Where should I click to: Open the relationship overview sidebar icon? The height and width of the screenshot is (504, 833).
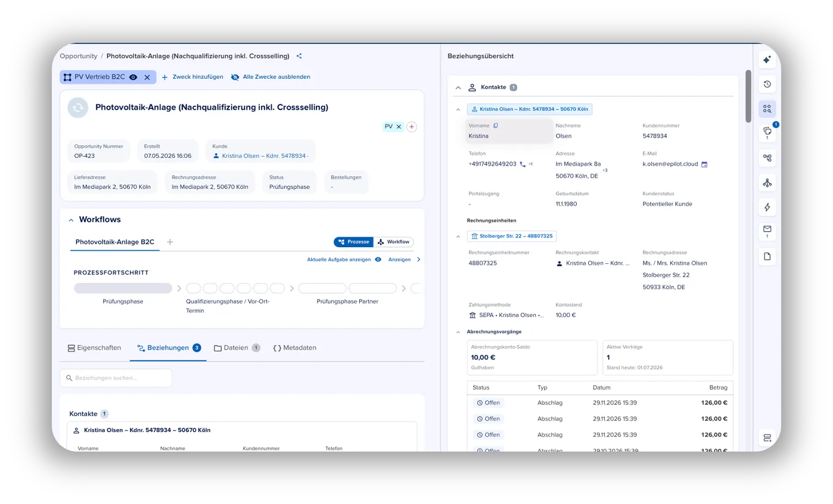(x=767, y=108)
